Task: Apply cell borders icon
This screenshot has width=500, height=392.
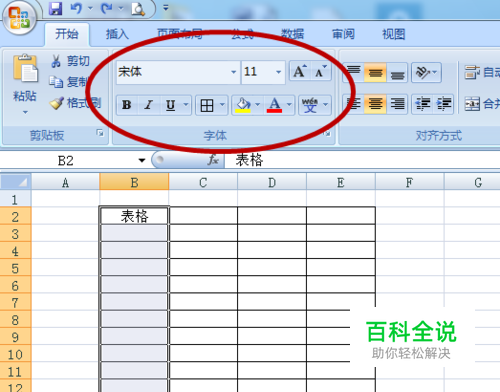Action: 207,106
